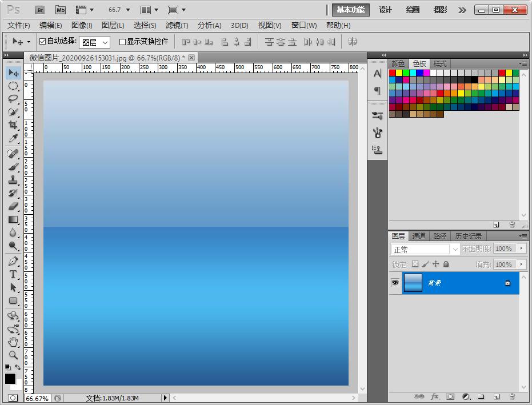The width and height of the screenshot is (532, 405).
Task: Click the delete layer trash icon
Action: (512, 396)
